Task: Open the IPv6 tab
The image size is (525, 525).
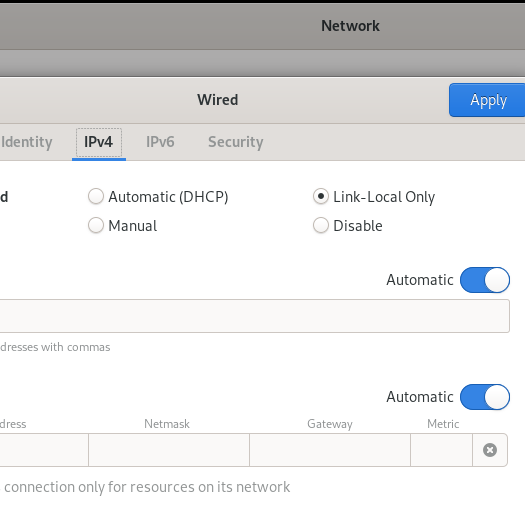Action: click(160, 142)
